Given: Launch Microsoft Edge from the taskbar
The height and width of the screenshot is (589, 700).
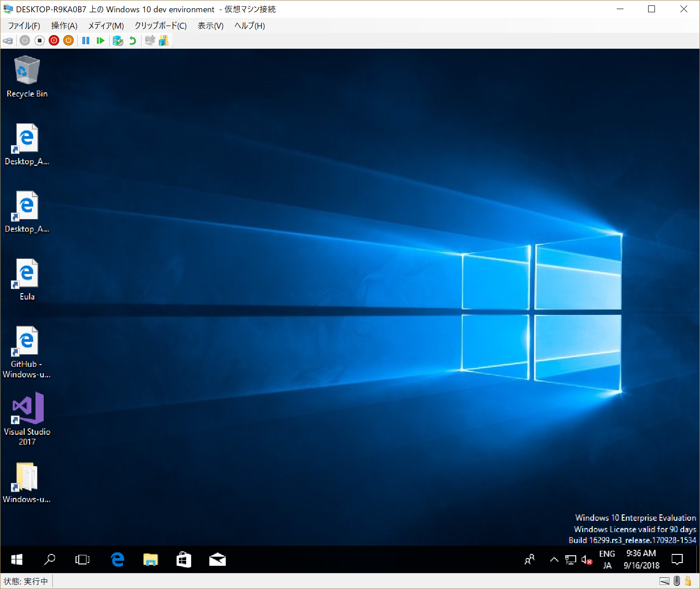Looking at the screenshot, I should [x=117, y=559].
